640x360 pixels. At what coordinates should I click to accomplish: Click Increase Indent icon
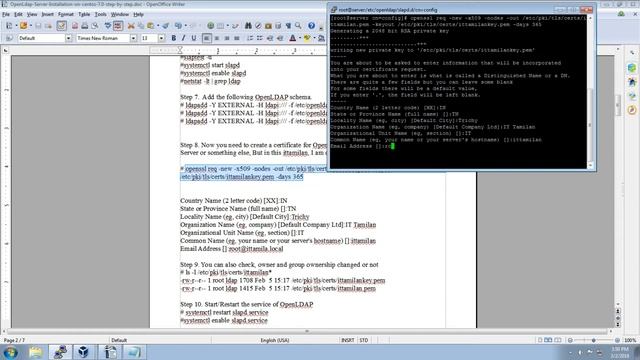click(x=280, y=38)
